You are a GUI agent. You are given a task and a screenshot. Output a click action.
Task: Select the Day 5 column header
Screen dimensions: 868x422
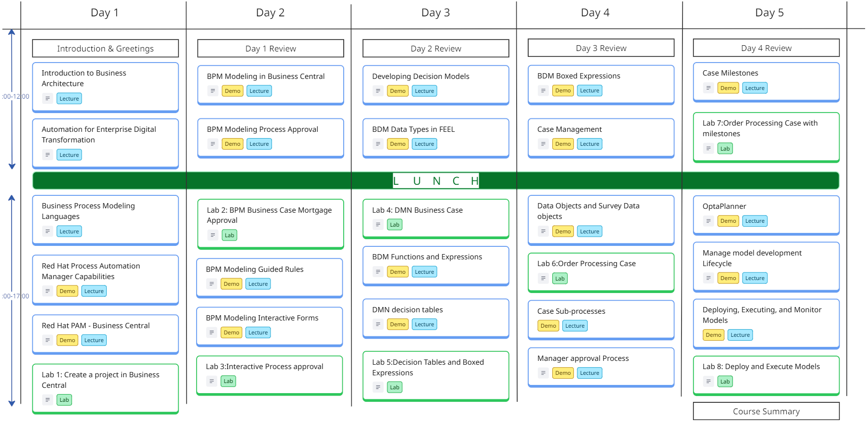tap(769, 13)
